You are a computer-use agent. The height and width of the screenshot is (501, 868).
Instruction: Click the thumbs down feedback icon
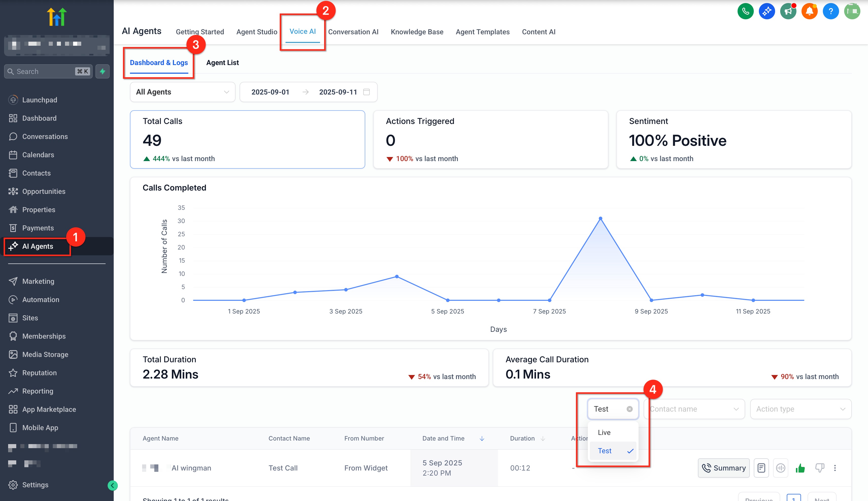tap(820, 468)
